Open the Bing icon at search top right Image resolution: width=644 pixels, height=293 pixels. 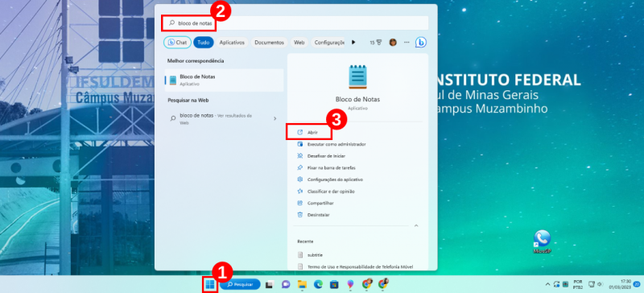point(420,43)
